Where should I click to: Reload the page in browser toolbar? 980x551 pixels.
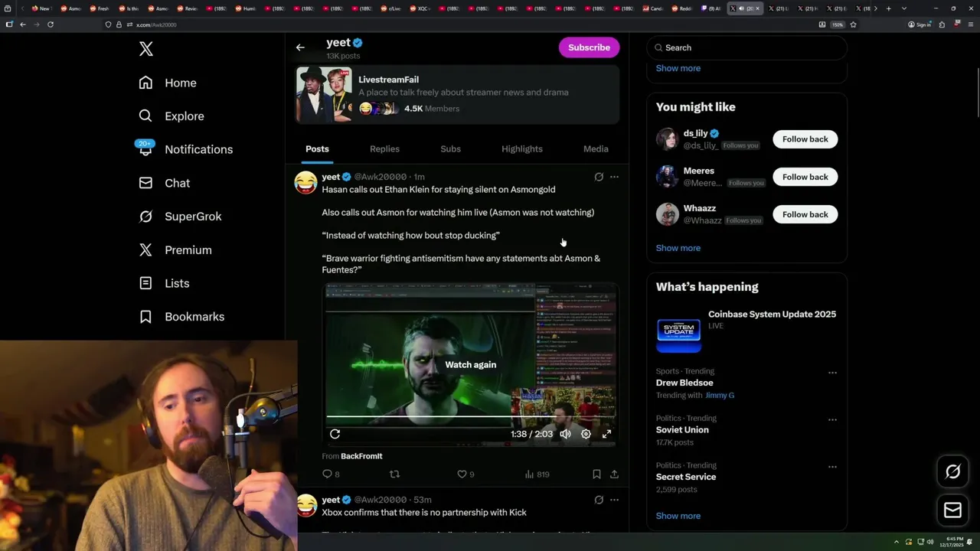pyautogui.click(x=51, y=24)
